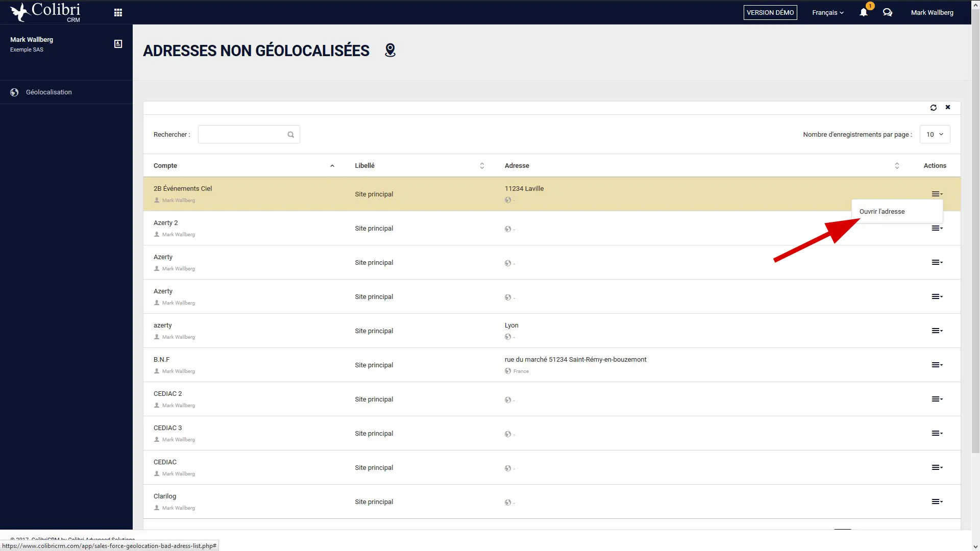
Task: Open the Français language selector
Action: tap(827, 13)
